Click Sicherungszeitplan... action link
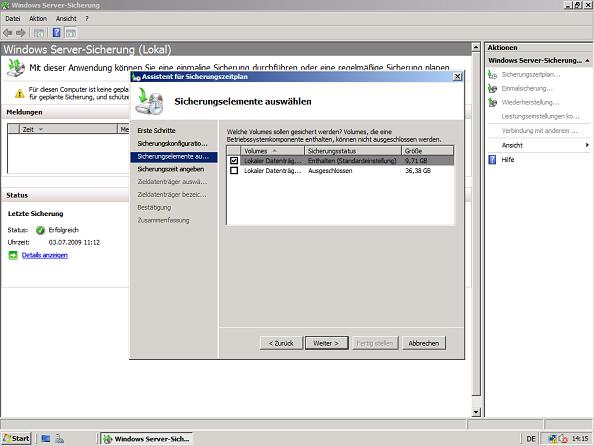Screen dimensions: 594x446 click(531, 75)
